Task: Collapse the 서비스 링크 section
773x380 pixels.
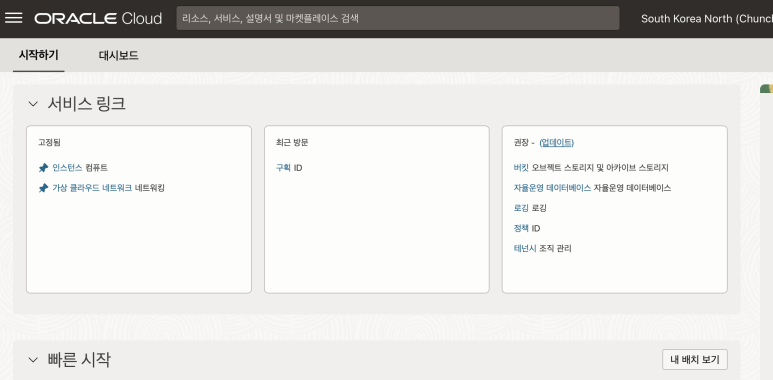Action: coord(33,104)
